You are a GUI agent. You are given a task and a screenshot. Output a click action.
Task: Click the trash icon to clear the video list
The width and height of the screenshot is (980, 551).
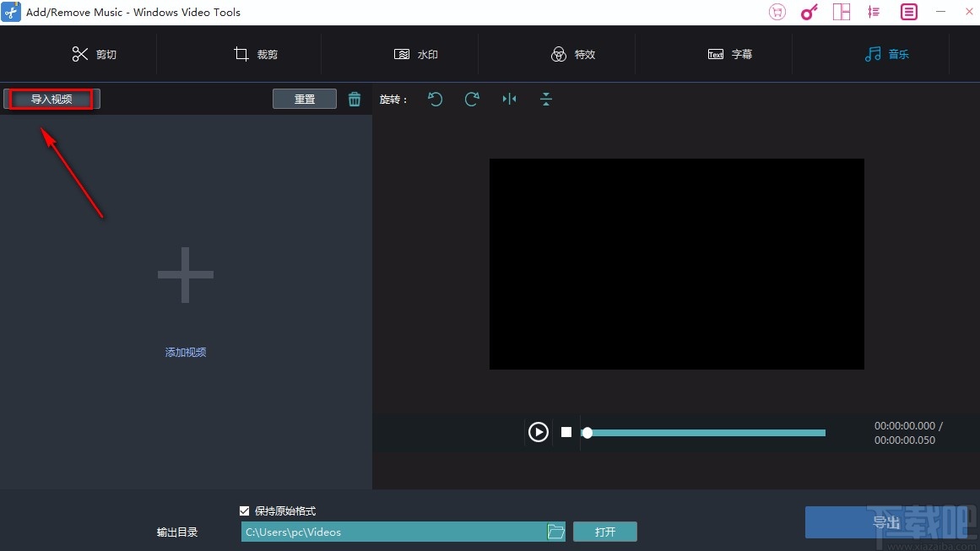point(354,99)
